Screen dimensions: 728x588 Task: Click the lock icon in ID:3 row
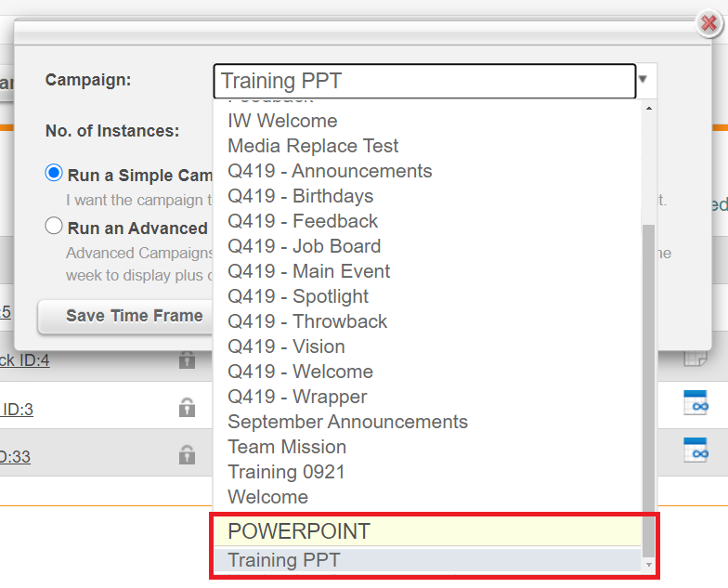point(188,407)
